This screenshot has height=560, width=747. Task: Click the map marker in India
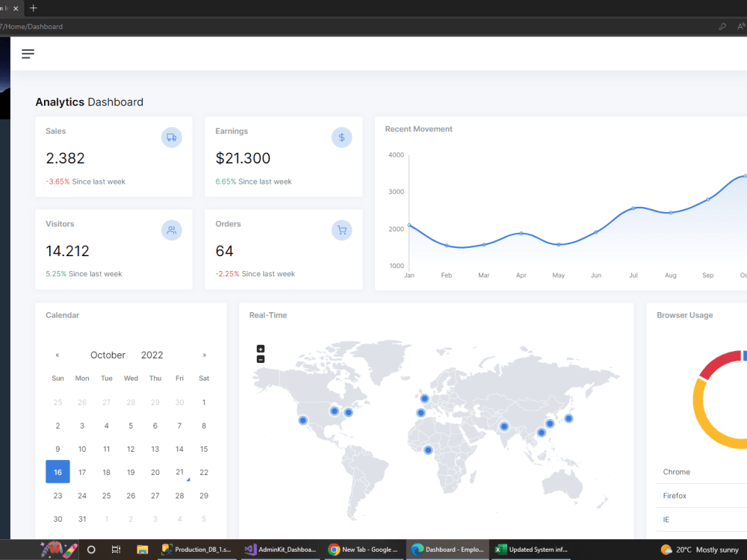[504, 426]
